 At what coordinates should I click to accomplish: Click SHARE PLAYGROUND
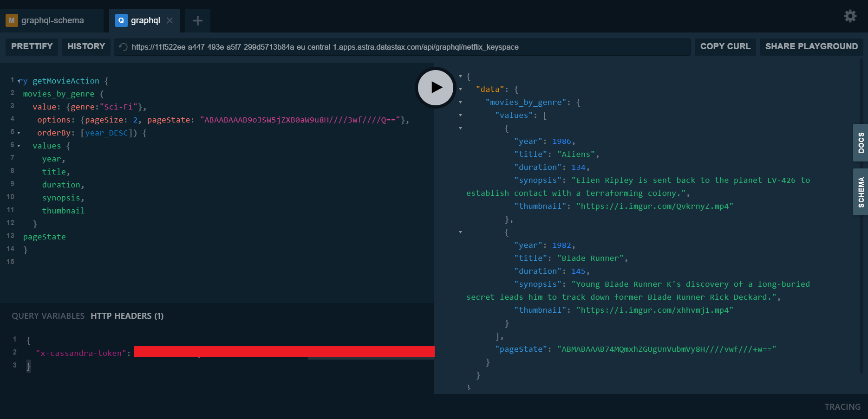811,46
